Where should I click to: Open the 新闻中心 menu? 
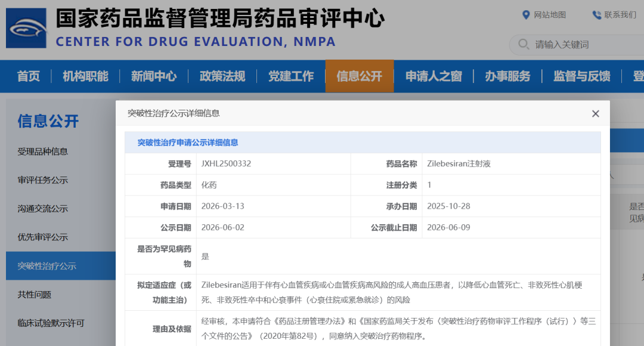click(154, 76)
